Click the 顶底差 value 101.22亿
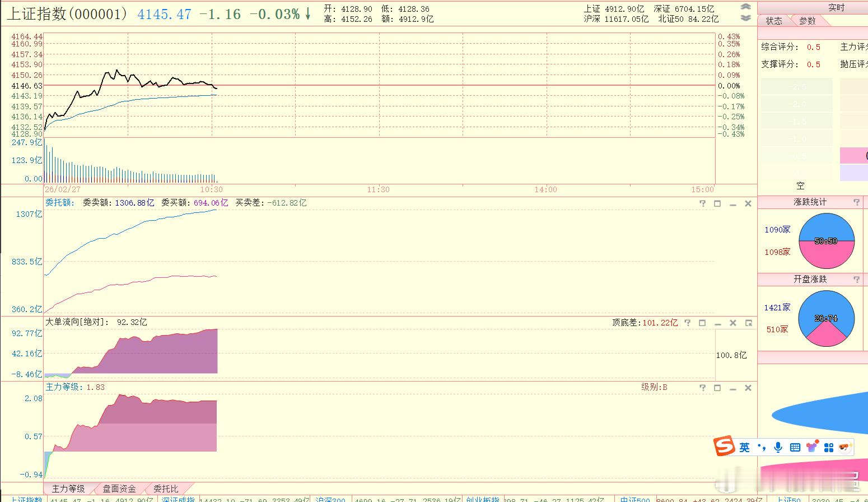868x502 pixels. tap(660, 323)
